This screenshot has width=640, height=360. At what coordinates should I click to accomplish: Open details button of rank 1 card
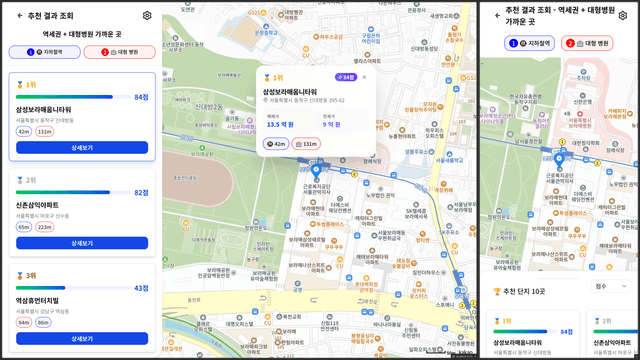82,148
